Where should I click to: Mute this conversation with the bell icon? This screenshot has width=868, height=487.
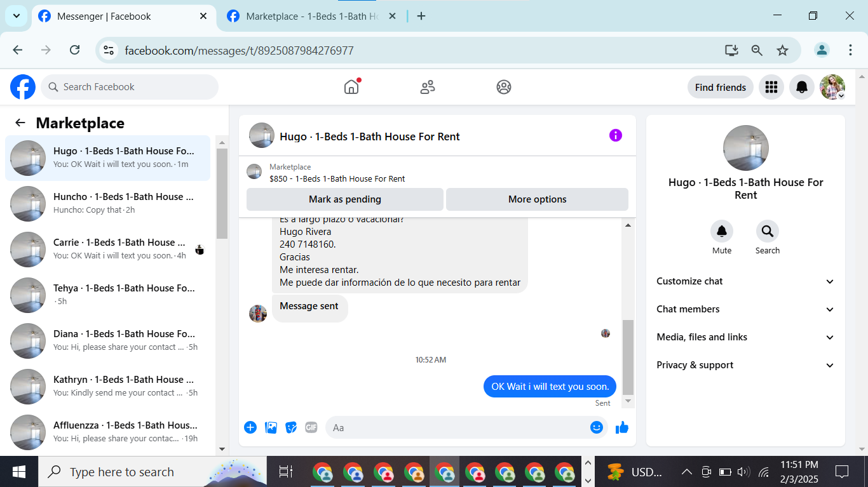[x=722, y=231]
